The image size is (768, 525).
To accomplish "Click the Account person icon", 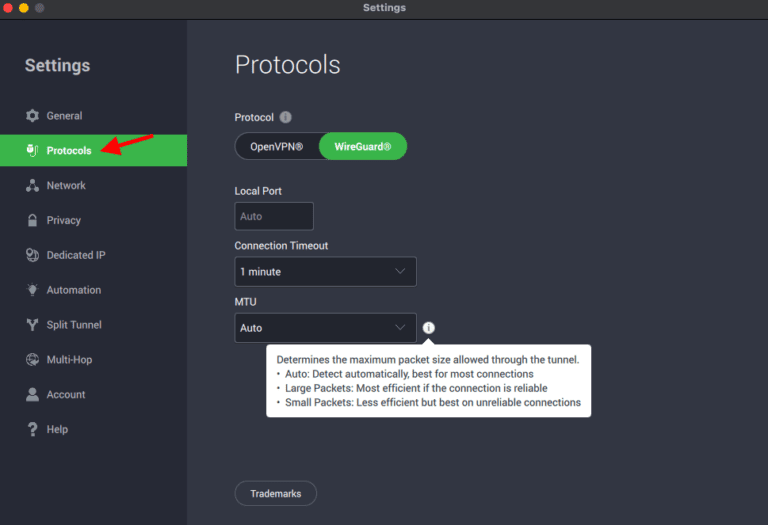I will click(32, 395).
